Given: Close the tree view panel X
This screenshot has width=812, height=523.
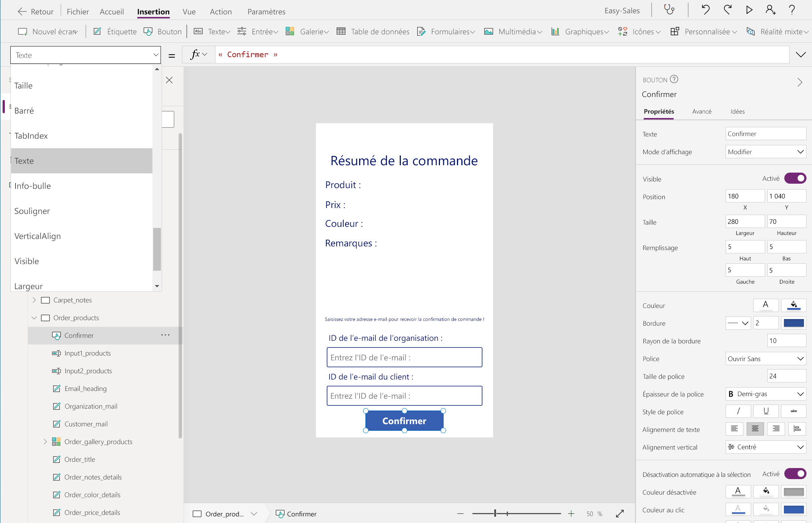Looking at the screenshot, I should [169, 80].
